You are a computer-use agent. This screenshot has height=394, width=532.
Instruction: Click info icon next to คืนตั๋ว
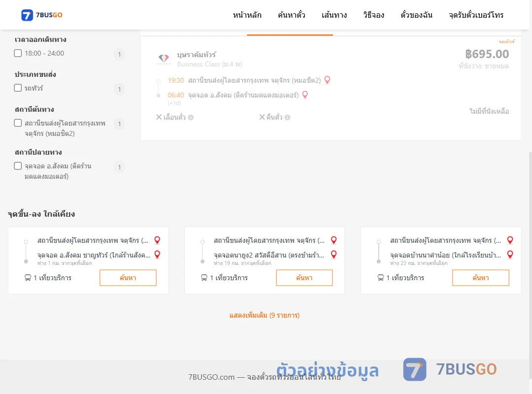coord(287,117)
